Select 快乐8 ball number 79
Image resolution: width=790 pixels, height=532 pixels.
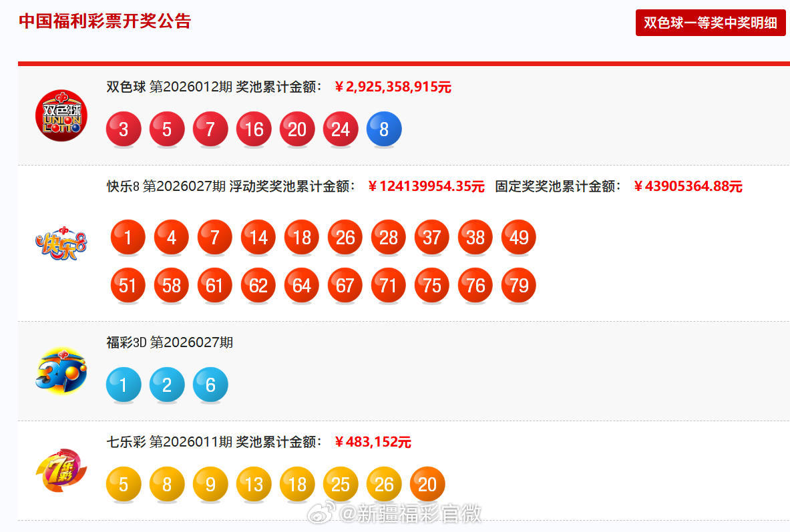click(518, 285)
